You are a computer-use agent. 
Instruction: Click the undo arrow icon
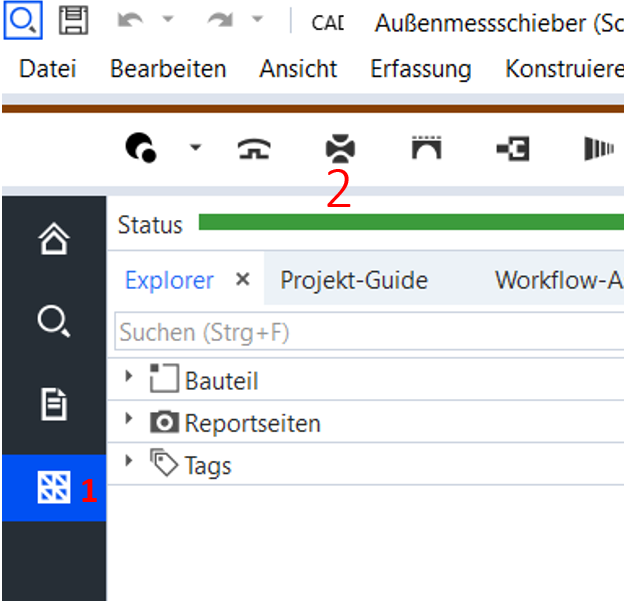[131, 19]
